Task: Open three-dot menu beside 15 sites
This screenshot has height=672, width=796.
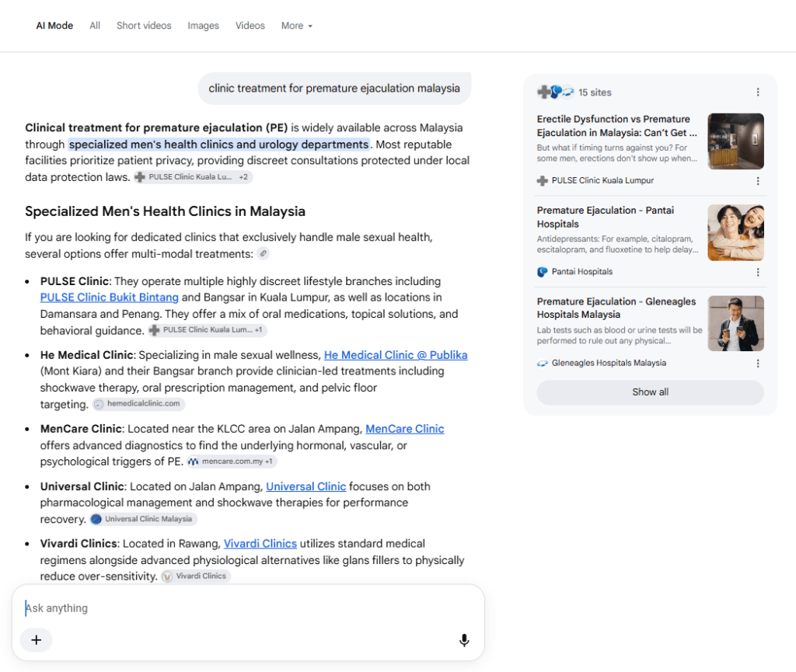Action: click(x=758, y=92)
